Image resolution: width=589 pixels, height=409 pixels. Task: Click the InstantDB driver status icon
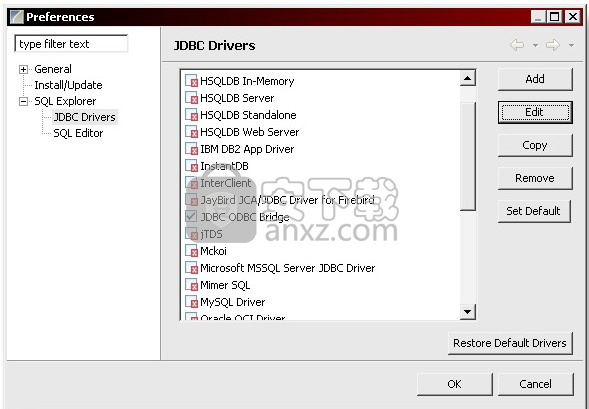pos(192,166)
